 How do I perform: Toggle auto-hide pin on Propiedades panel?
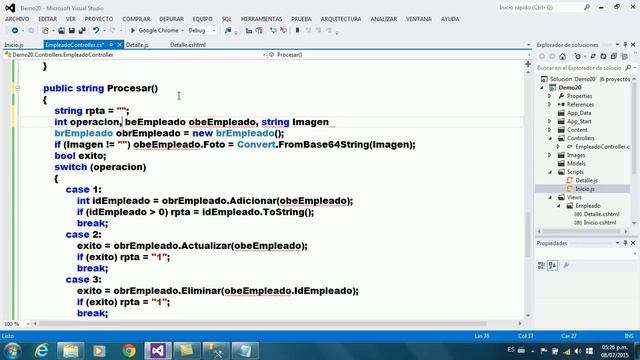(625, 243)
